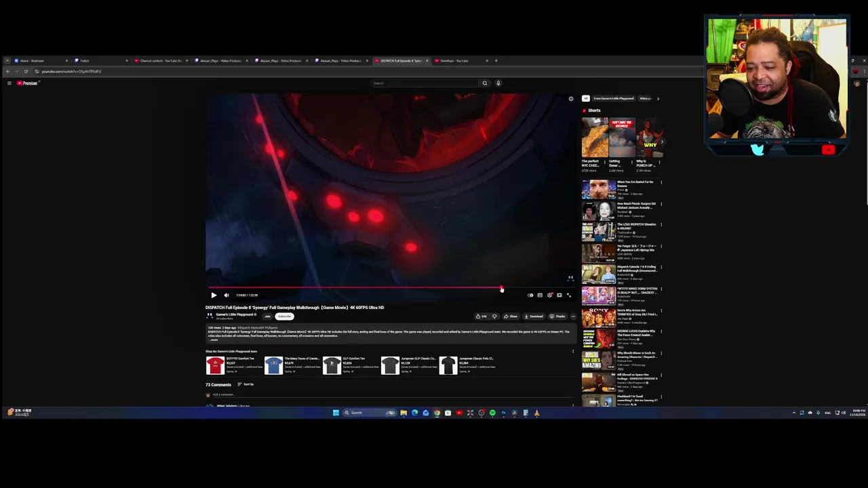Screen dimensions: 868x488
Task: Open Gamer's Little Playground channel avatar
Action: pos(210,316)
